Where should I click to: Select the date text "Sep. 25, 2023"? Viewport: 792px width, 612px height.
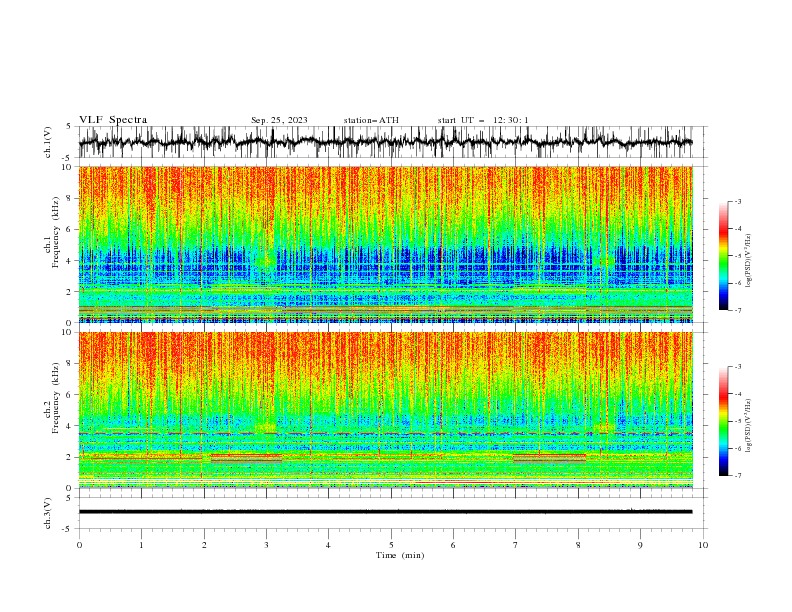pyautogui.click(x=279, y=120)
